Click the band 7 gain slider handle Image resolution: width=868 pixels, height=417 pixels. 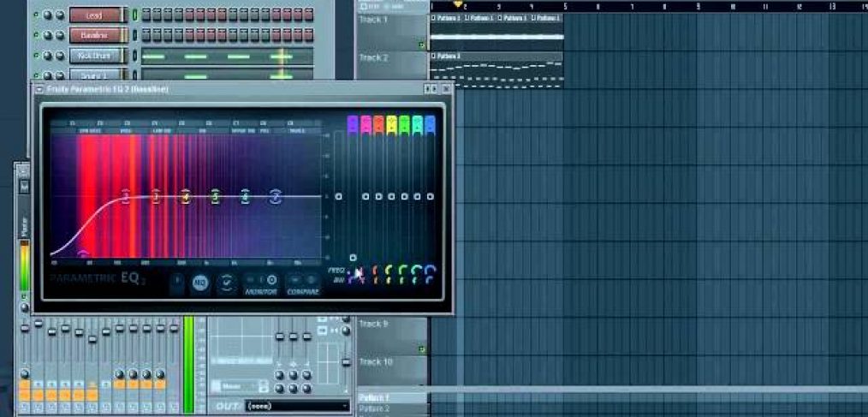point(430,197)
